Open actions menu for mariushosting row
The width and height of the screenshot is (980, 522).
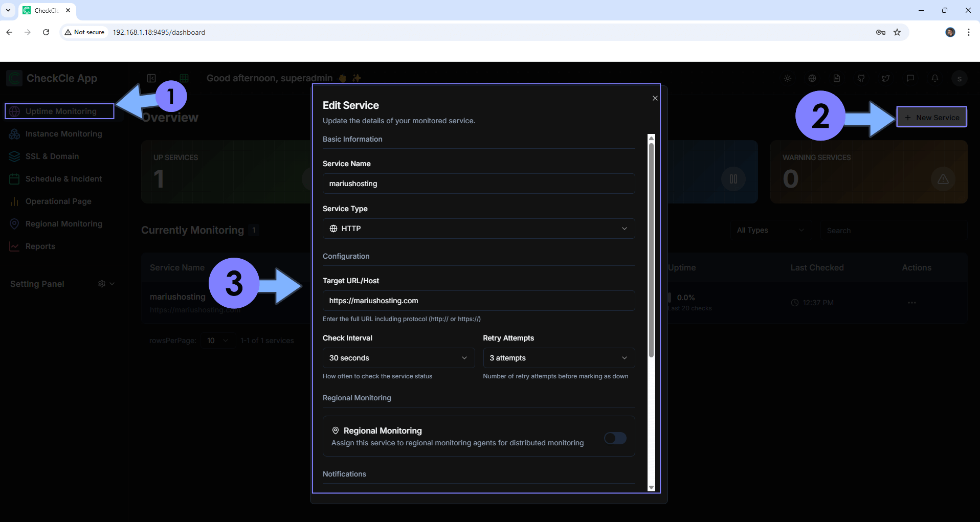pos(912,303)
